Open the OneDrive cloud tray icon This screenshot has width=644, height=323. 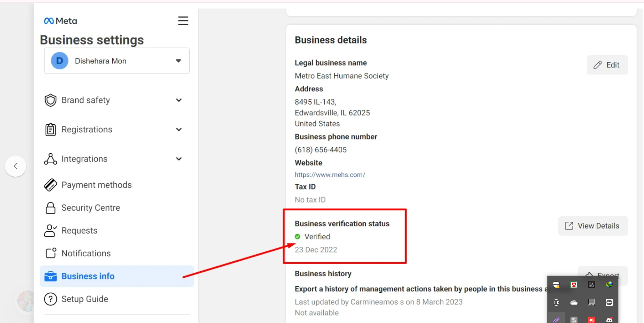click(x=574, y=302)
